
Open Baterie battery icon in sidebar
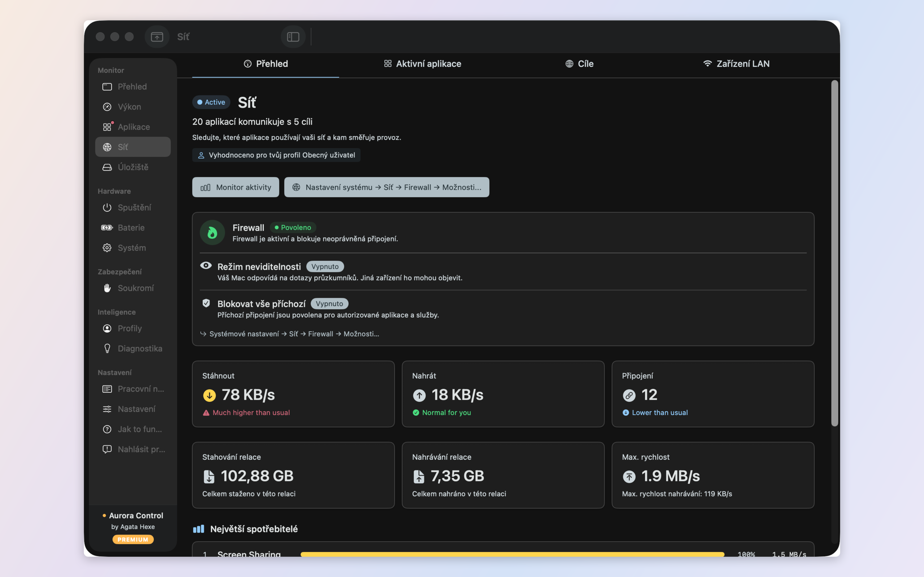(x=107, y=228)
